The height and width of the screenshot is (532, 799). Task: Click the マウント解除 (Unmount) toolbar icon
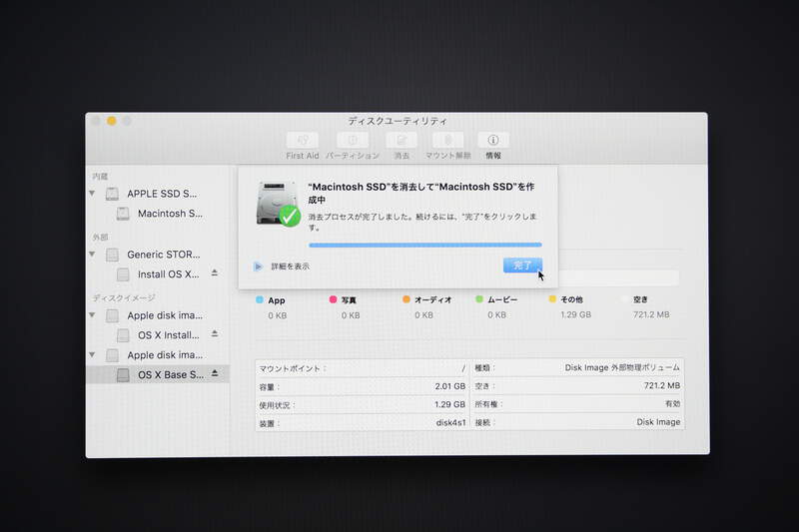(447, 141)
